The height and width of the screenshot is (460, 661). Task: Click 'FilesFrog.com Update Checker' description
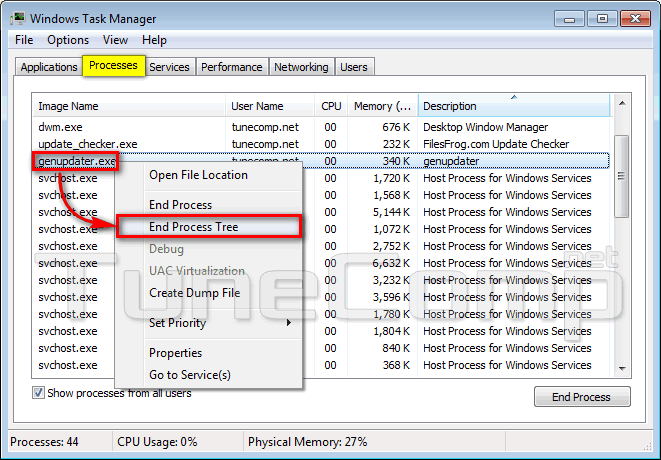click(x=496, y=144)
